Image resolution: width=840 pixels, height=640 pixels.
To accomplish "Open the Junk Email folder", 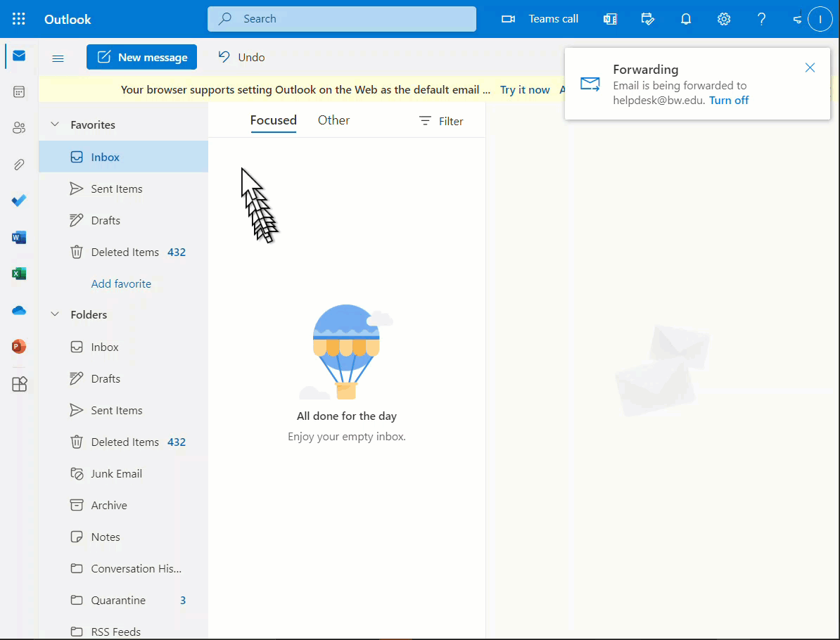I will [124, 473].
